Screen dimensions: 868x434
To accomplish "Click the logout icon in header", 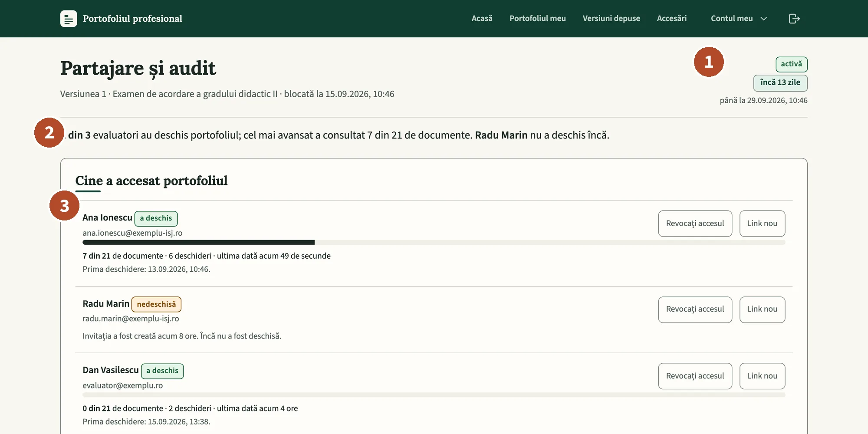I will click(794, 19).
